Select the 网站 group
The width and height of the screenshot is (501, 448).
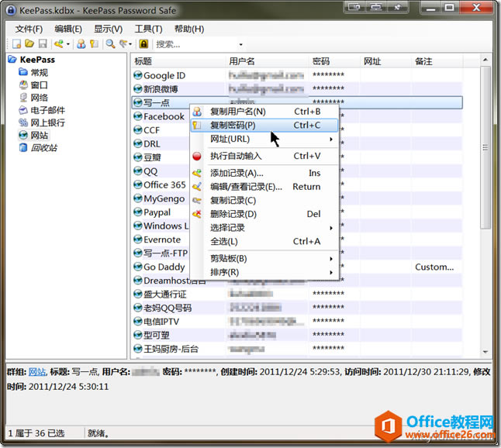(x=39, y=136)
